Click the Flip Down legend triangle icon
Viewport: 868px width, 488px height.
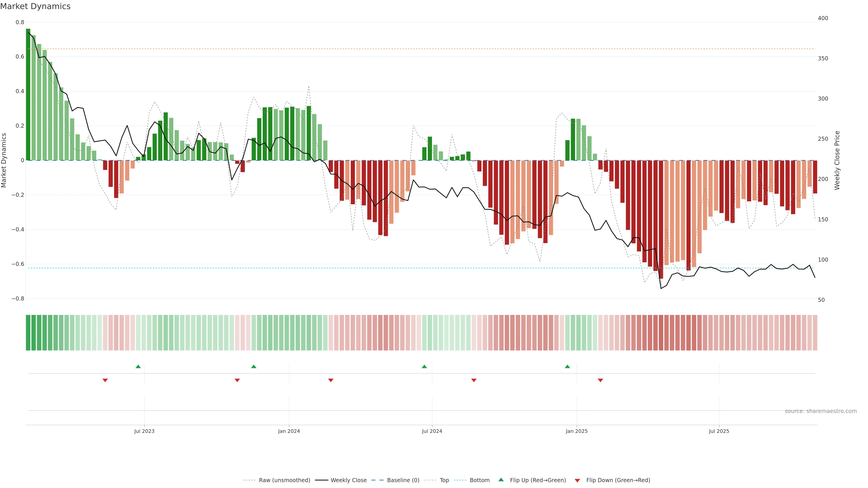(577, 481)
